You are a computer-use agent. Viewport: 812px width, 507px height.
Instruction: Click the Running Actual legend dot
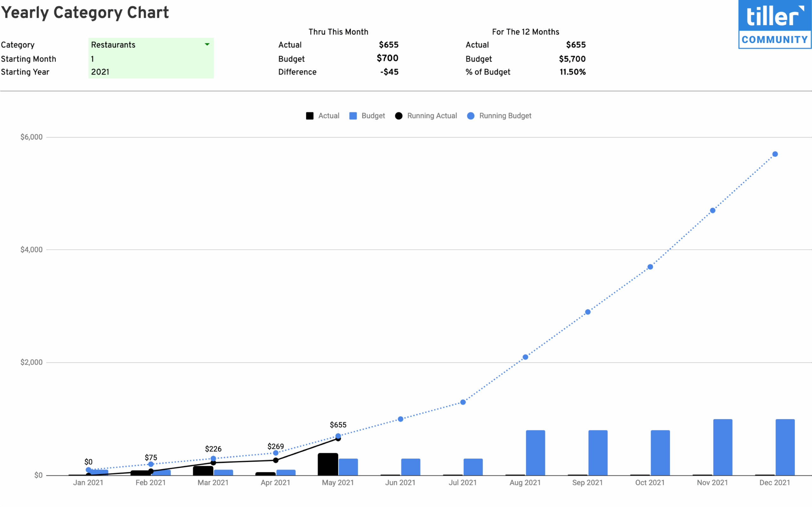pyautogui.click(x=398, y=116)
